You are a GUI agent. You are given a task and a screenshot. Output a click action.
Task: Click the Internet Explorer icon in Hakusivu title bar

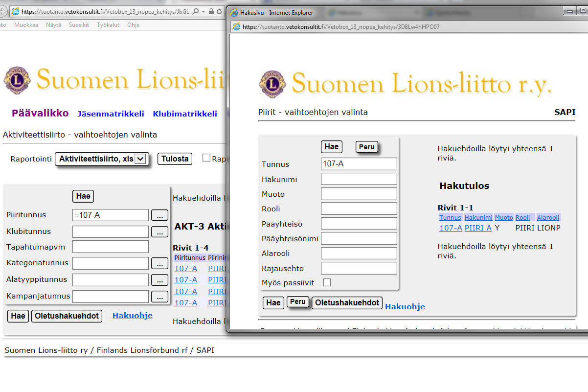pos(234,12)
